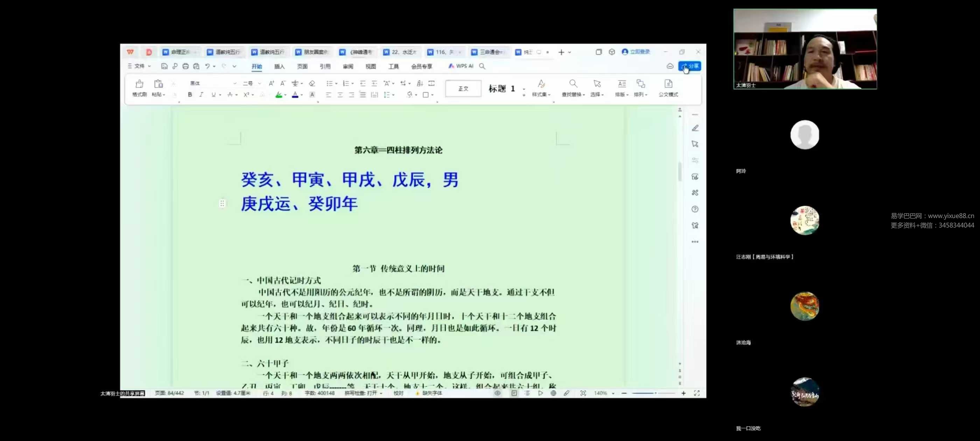
Task: Click the Find and Replace magnifier icon
Action: coord(573,84)
